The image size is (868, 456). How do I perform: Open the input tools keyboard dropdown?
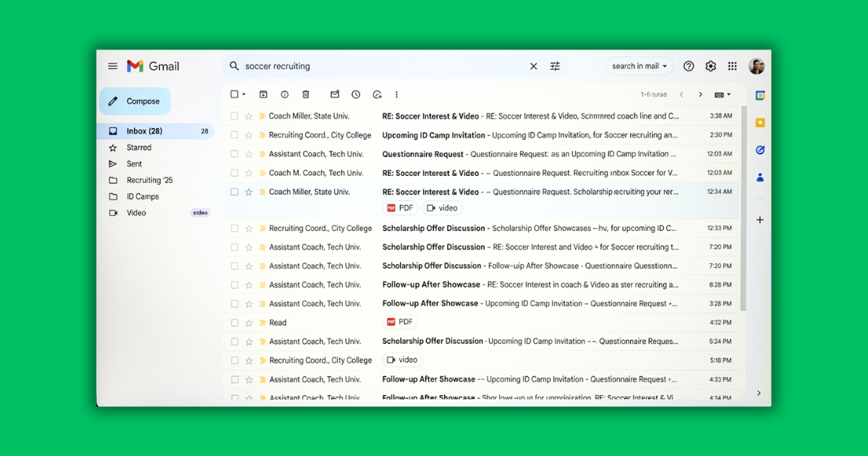pyautogui.click(x=723, y=95)
